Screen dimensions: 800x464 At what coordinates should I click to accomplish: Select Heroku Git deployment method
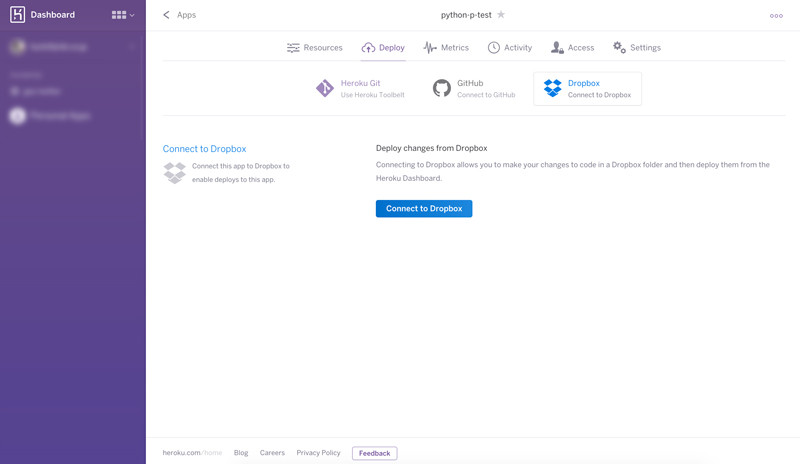(360, 88)
